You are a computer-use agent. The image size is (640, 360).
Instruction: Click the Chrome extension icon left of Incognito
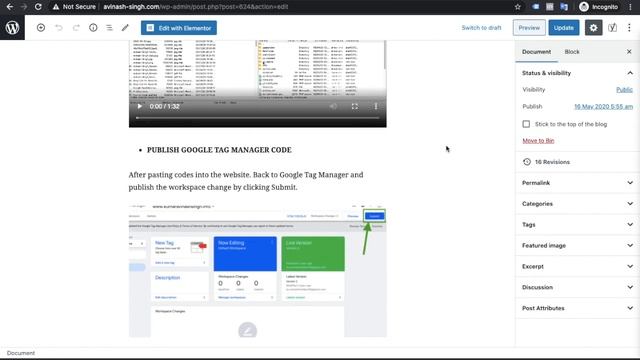click(x=564, y=7)
